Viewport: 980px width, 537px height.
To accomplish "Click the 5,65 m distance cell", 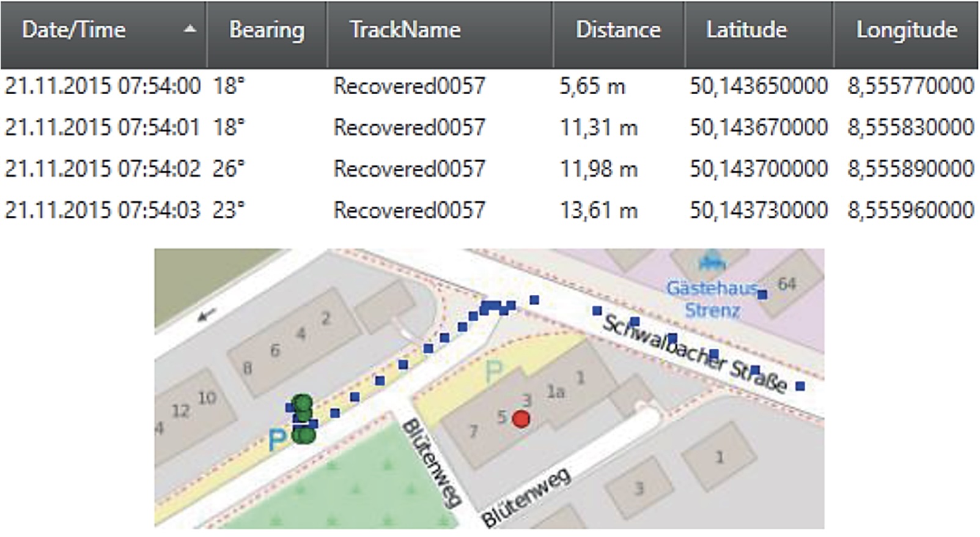I will [592, 86].
